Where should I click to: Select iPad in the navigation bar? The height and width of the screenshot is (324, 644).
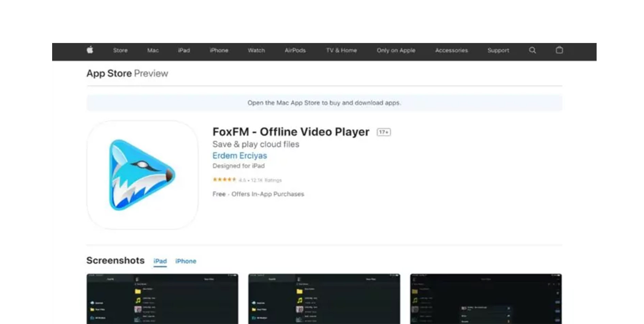184,50
